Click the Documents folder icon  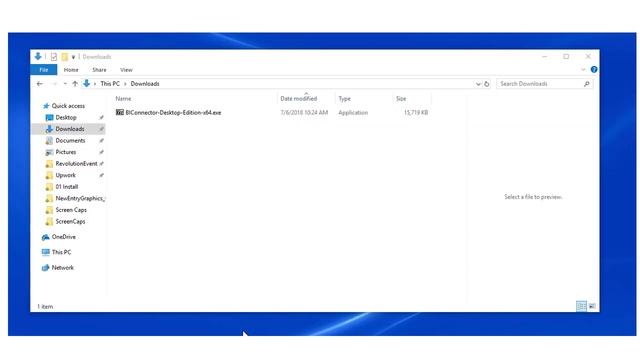point(49,141)
